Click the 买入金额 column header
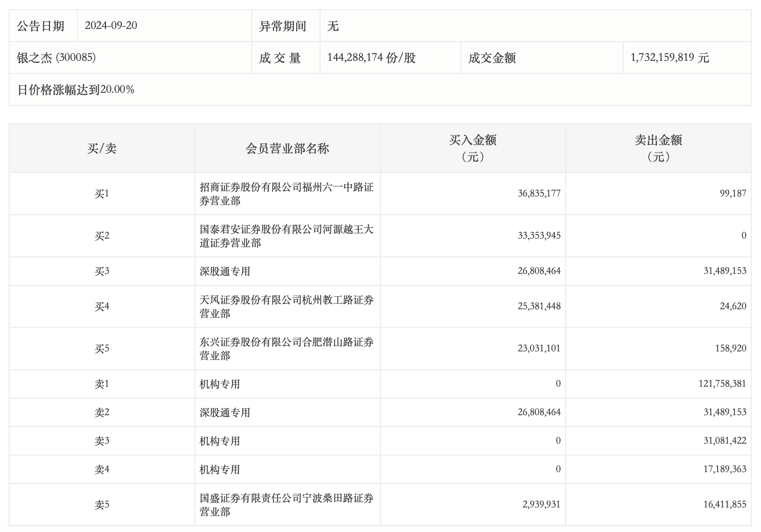 pyautogui.click(x=473, y=148)
